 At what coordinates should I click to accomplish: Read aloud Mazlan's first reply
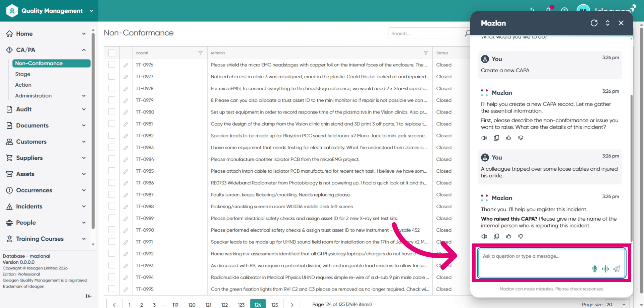484,138
